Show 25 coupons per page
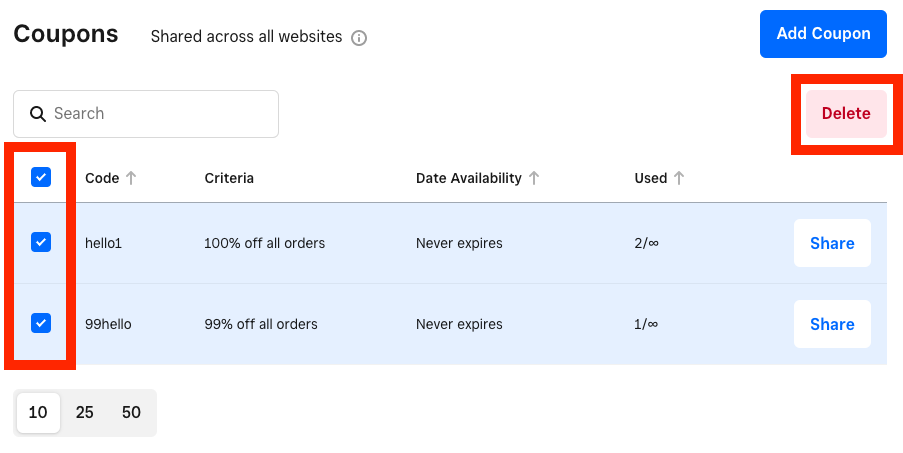 85,412
